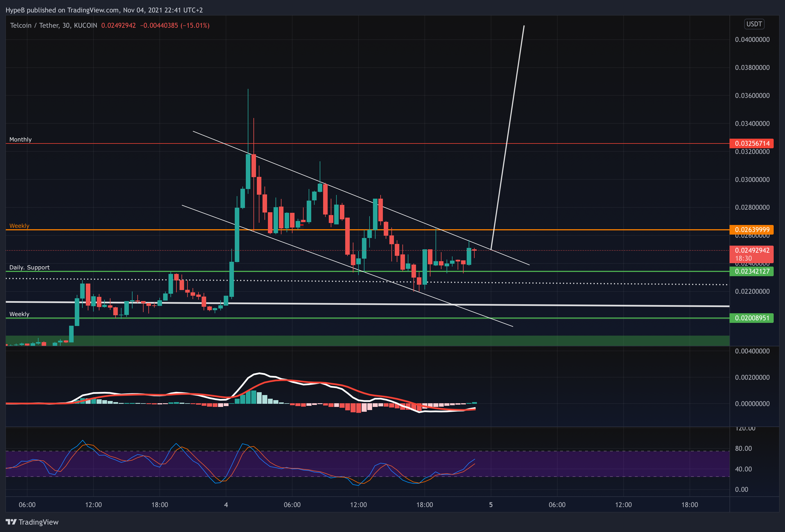Click the TradingView wordmark text
The width and height of the screenshot is (785, 532).
coord(39,522)
